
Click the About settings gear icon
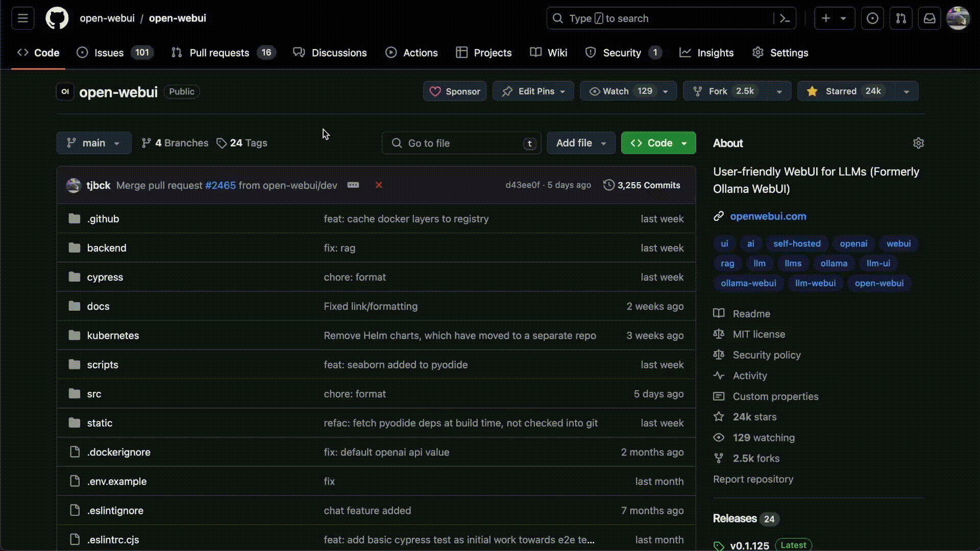[918, 143]
